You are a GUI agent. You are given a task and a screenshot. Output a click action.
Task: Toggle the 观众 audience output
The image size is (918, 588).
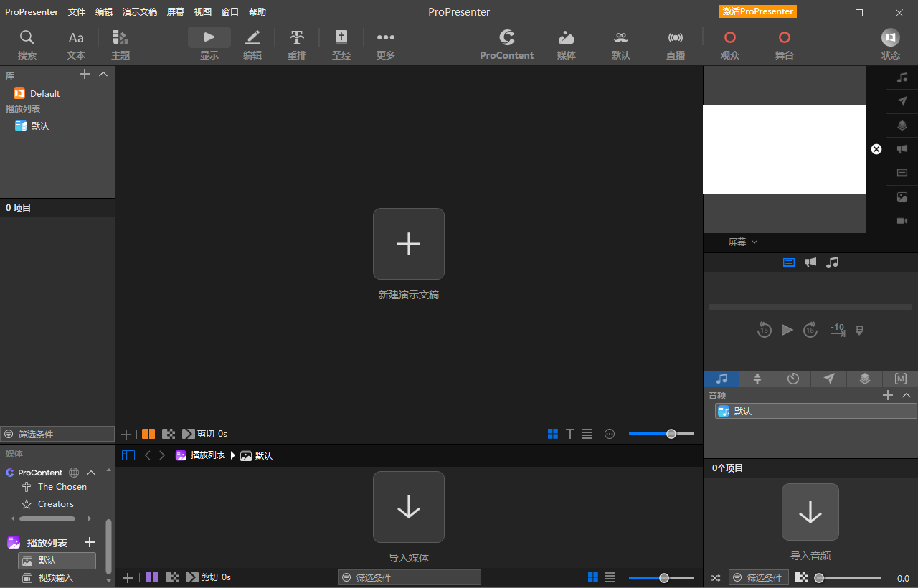tap(730, 44)
